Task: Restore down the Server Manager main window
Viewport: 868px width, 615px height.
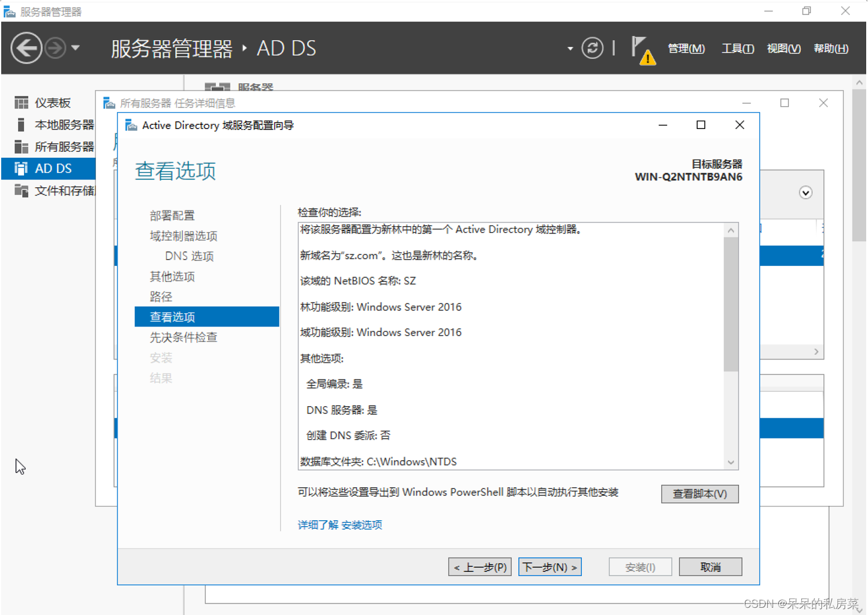Action: click(807, 11)
